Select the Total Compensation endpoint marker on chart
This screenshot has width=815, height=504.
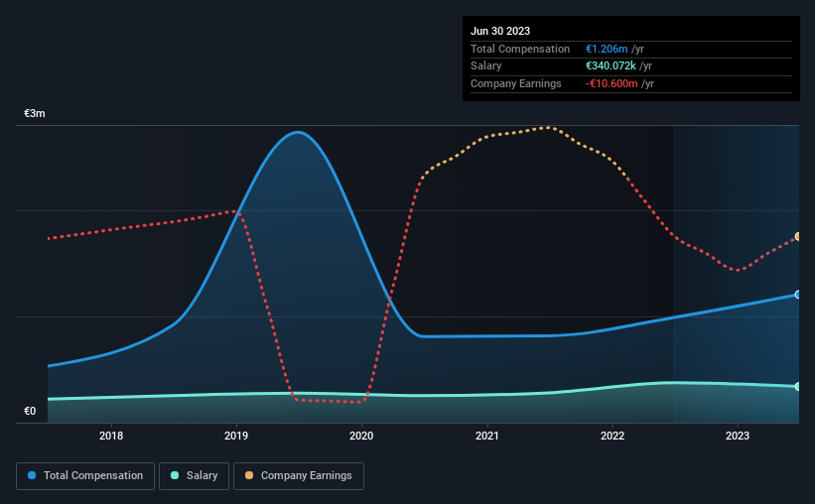[798, 295]
